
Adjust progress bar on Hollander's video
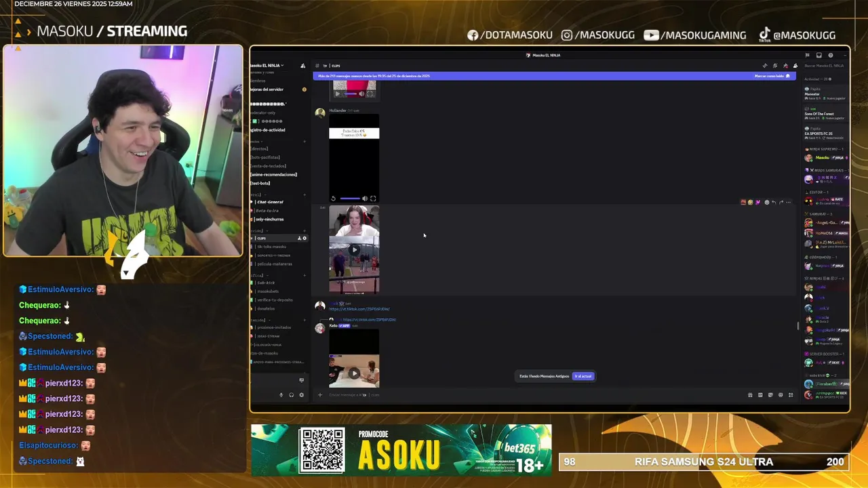pos(350,199)
